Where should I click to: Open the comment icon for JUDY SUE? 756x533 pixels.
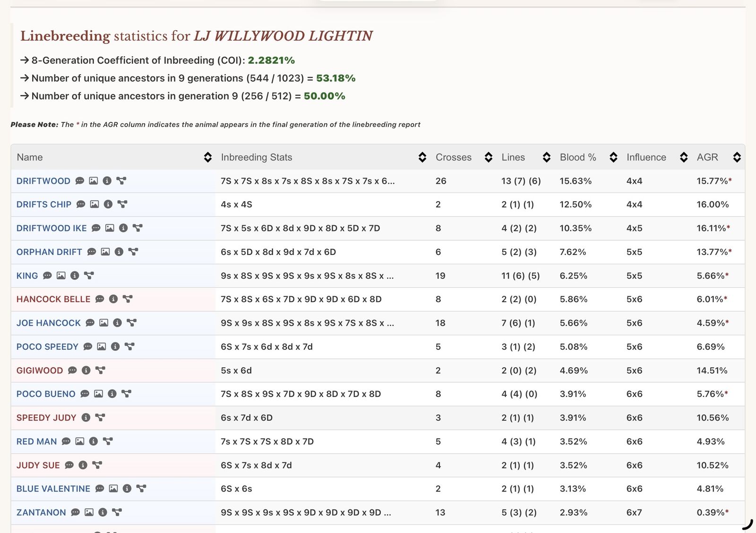69,465
